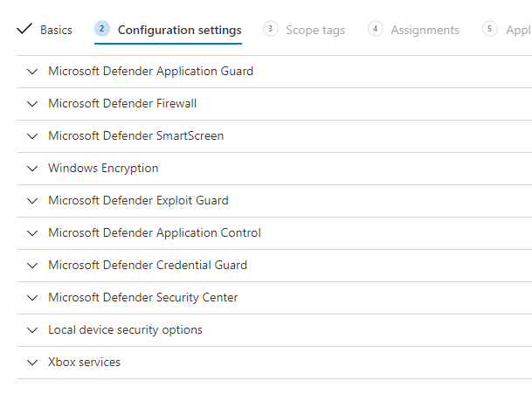Select the Configuration settings tab
The image size is (532, 415).
click(x=179, y=30)
